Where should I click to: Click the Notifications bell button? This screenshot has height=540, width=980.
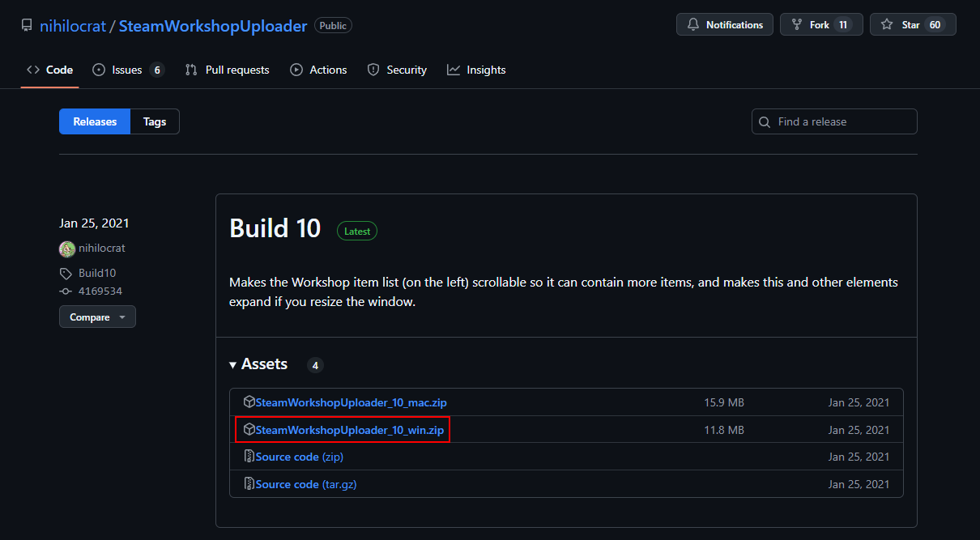tap(725, 25)
